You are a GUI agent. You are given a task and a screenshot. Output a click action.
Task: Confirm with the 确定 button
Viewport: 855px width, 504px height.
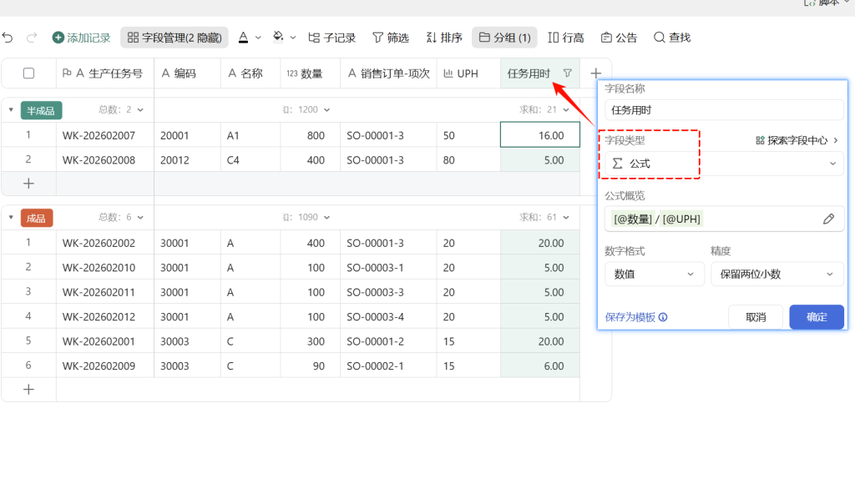pos(817,317)
